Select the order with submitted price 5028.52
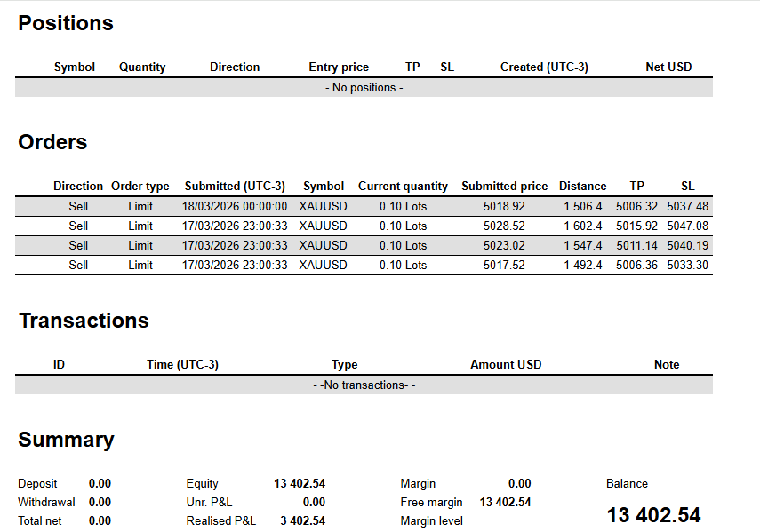Screen dimensions: 760x532 364,226
